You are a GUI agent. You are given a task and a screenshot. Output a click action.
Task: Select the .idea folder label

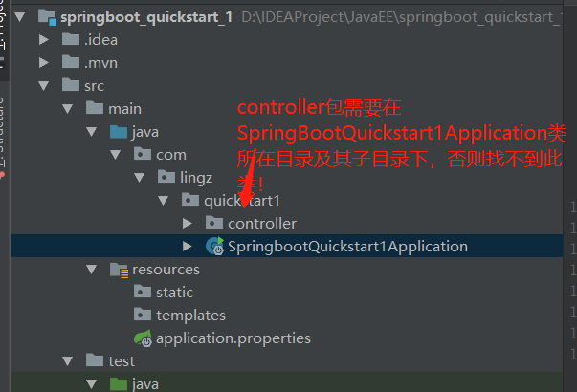click(100, 40)
